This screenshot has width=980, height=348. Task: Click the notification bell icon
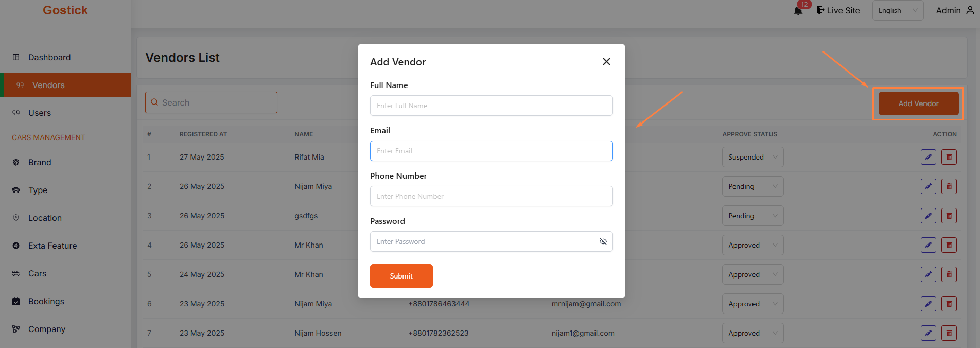[x=798, y=11]
